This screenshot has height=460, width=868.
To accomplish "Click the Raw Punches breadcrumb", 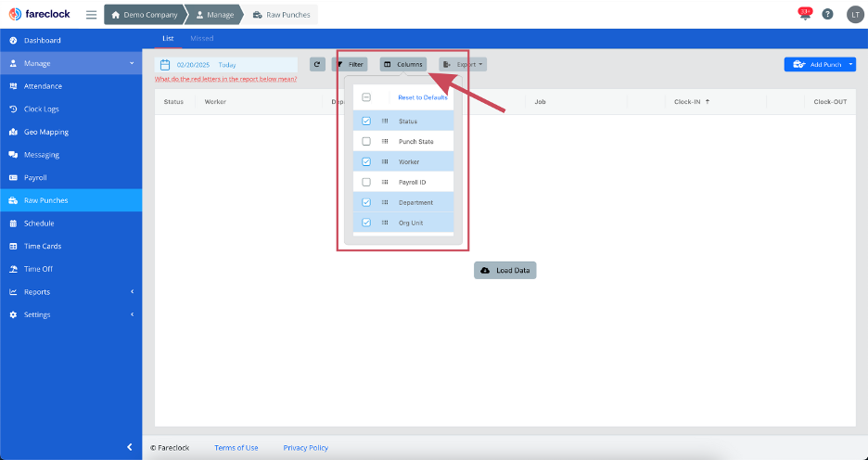I will point(281,15).
